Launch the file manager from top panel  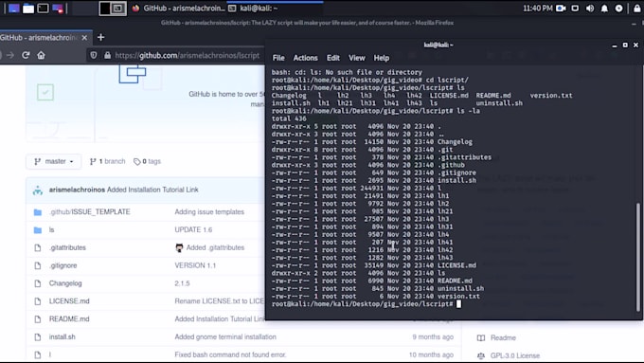pos(28,9)
